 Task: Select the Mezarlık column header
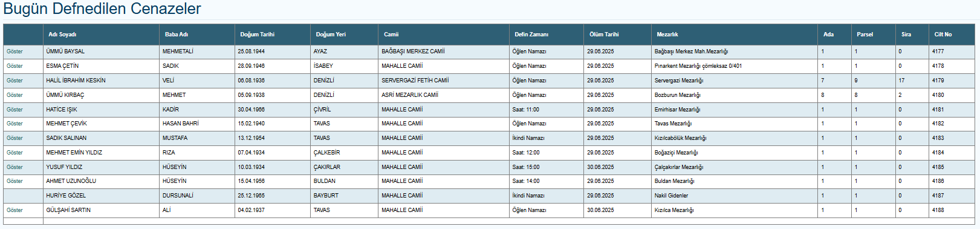tap(667, 35)
